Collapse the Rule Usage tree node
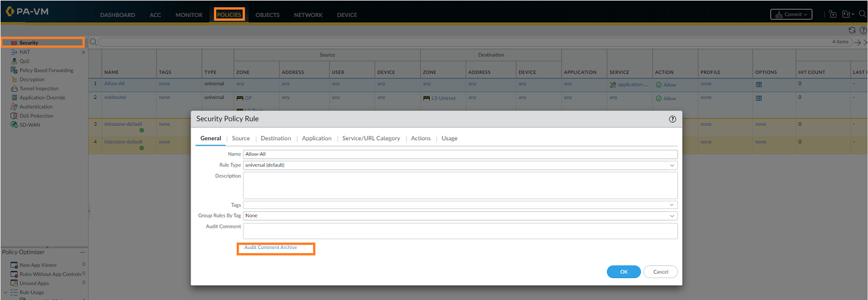Screen dimensions: 868x300 [5, 292]
